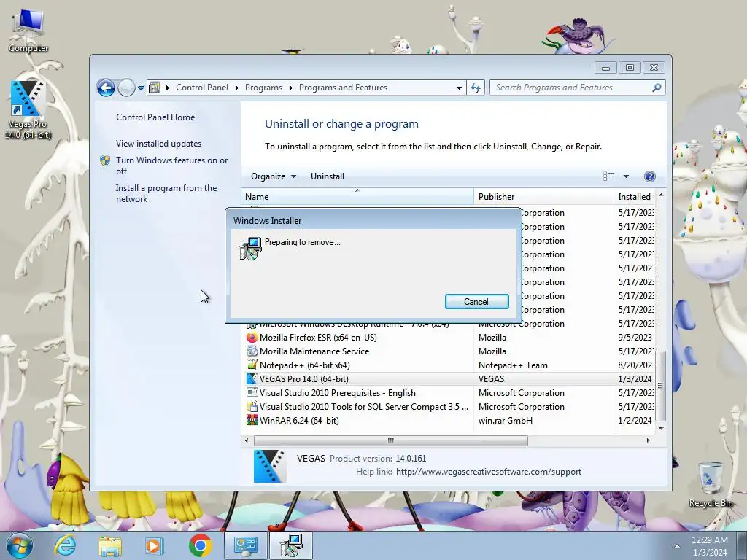Click the horizontal scroll right arrow

pos(648,440)
